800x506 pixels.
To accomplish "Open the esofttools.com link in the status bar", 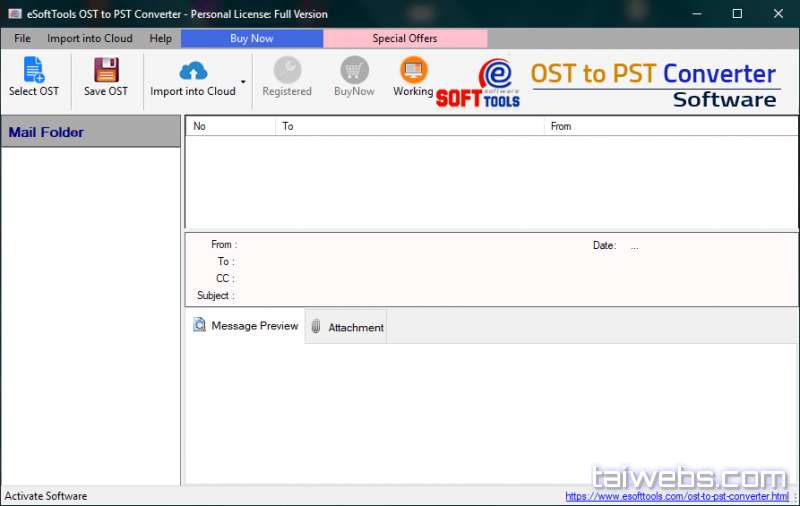I will [676, 496].
